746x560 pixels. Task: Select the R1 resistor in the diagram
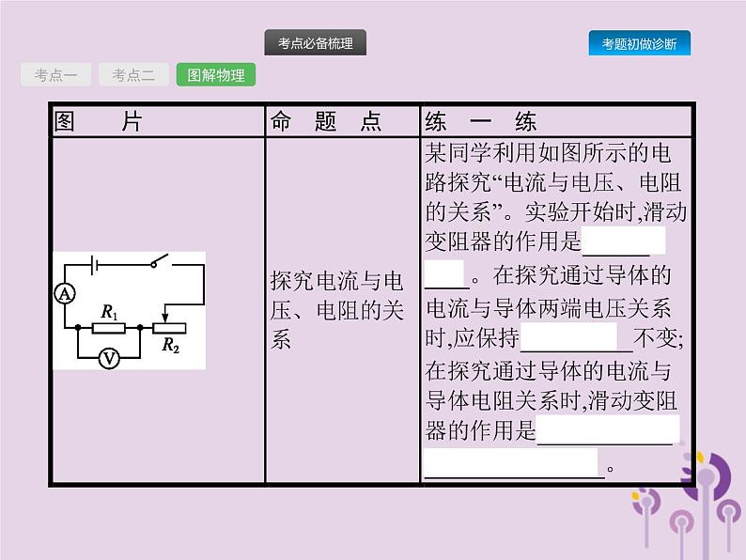[x=109, y=328]
